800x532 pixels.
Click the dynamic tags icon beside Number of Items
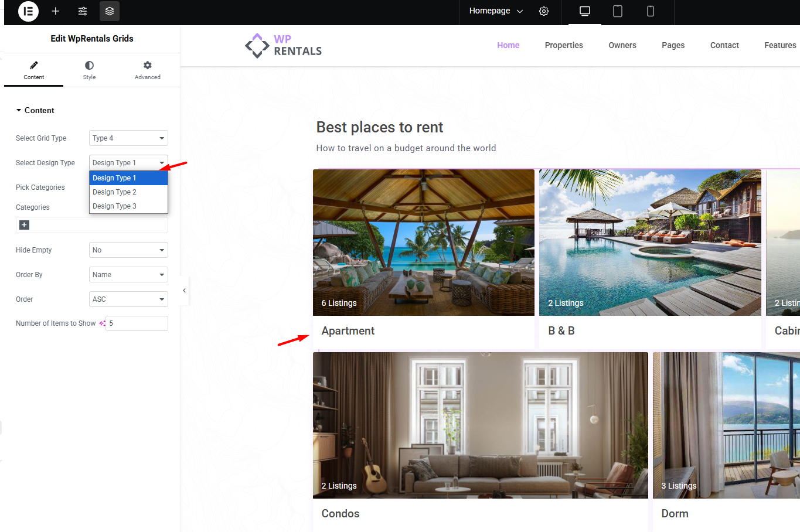coord(102,323)
